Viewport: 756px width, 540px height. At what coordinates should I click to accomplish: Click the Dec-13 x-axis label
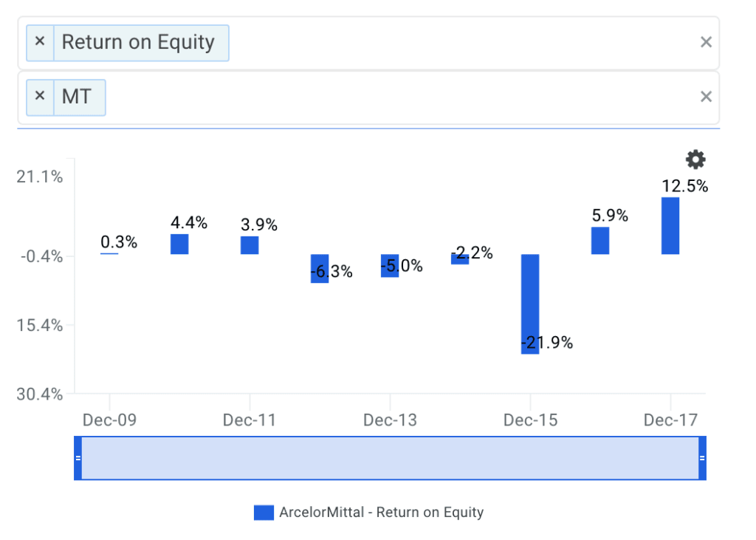(390, 420)
